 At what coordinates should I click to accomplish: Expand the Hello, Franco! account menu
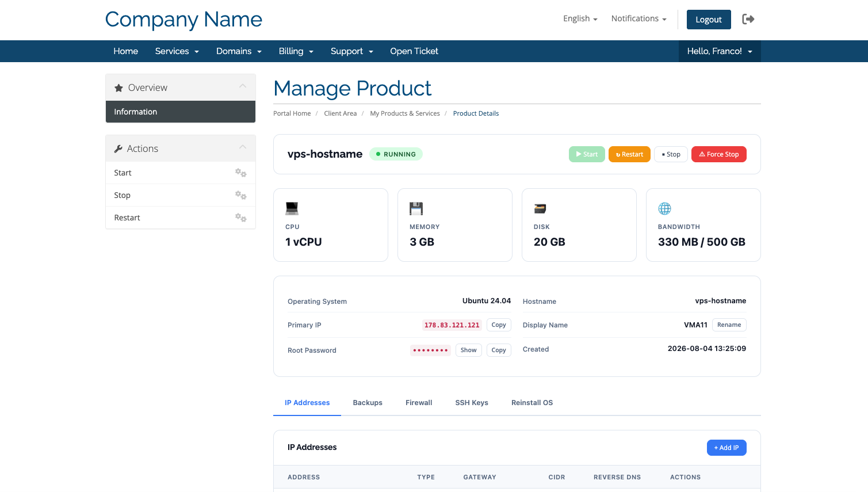[720, 51]
